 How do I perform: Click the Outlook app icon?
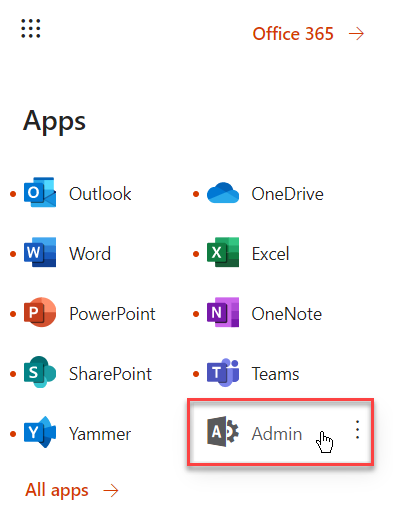pos(40,192)
